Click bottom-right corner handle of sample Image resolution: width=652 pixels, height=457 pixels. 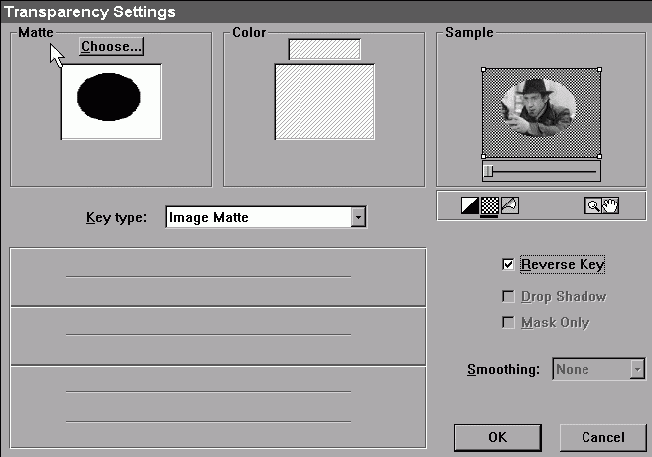599,156
